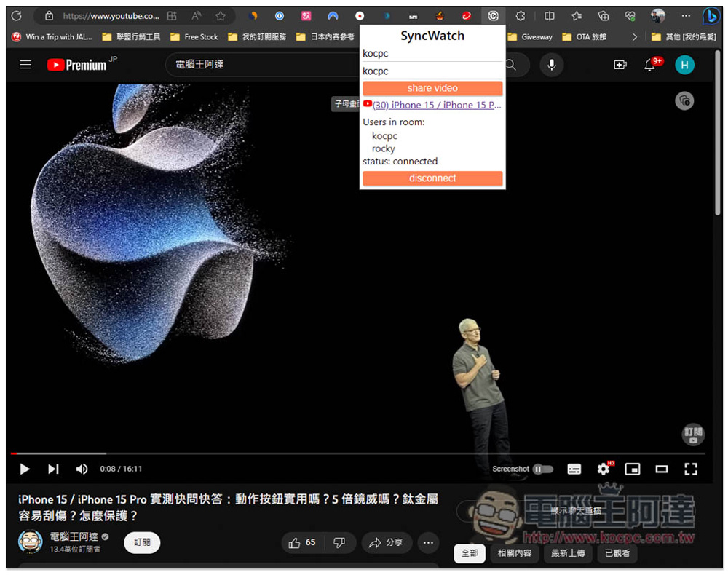728x575 pixels.
Task: Open the read aloud icon in address bar
Action: [x=197, y=16]
